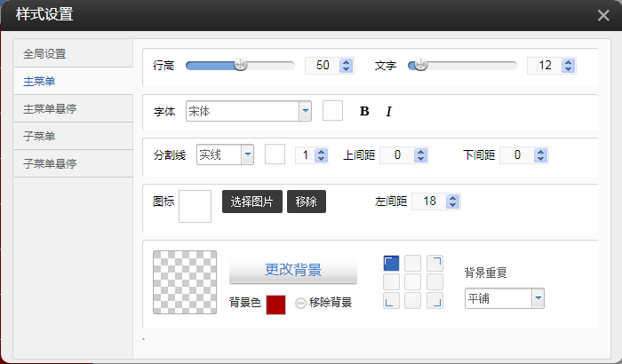The image size is (622, 364).
Task: Click the 移除背景 remove icon
Action: (301, 303)
